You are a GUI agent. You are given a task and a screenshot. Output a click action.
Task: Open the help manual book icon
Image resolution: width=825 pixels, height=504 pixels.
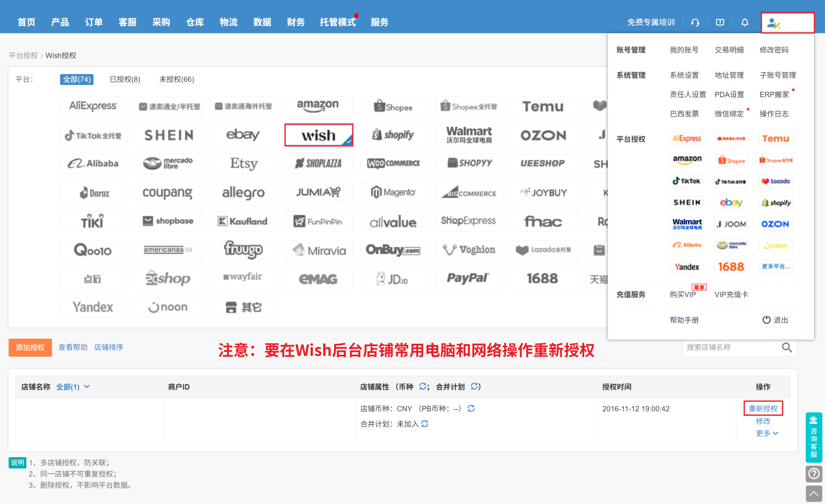720,23
